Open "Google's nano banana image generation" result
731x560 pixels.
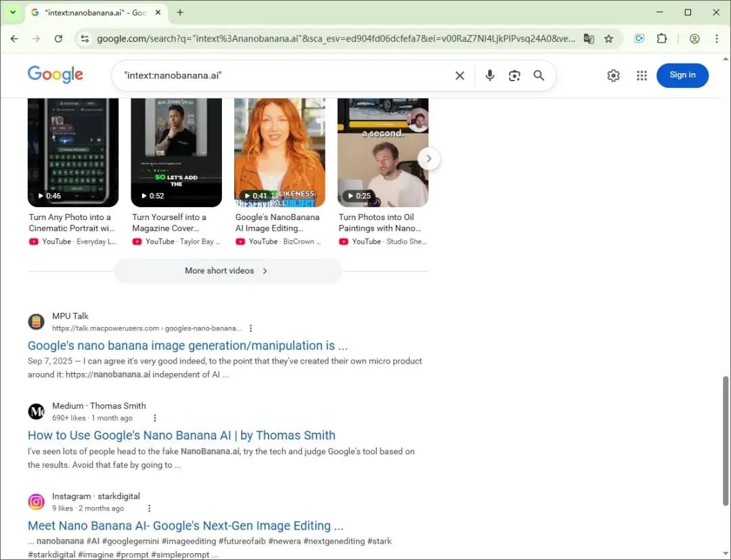coord(187,345)
